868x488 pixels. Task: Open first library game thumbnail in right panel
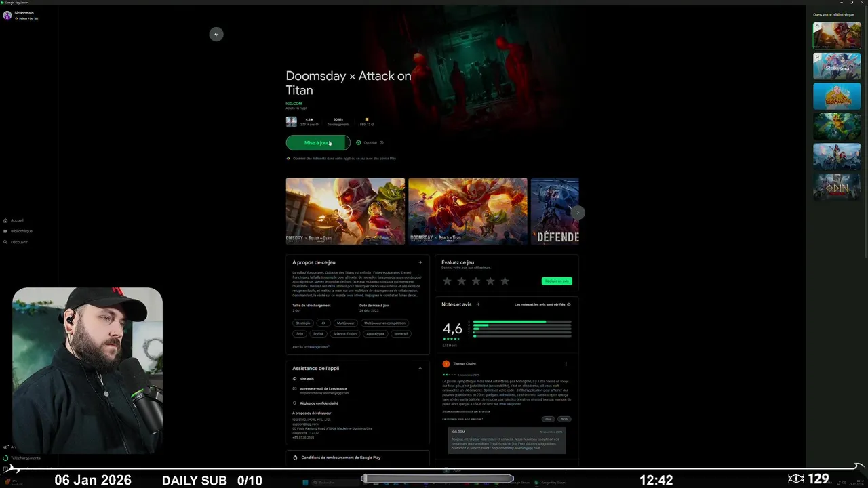point(837,36)
